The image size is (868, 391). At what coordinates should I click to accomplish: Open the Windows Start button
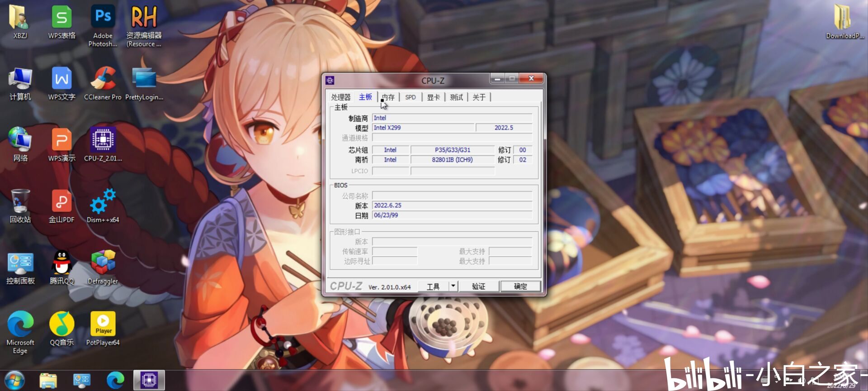[x=14, y=381]
